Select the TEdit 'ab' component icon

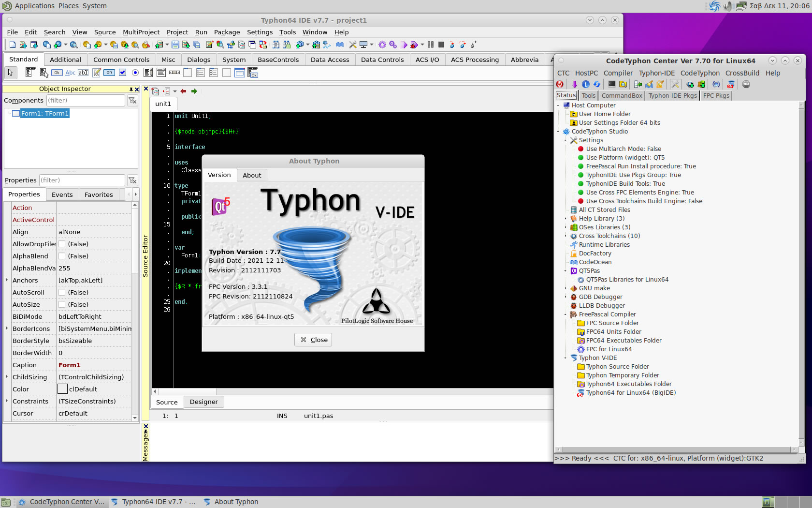click(83, 73)
